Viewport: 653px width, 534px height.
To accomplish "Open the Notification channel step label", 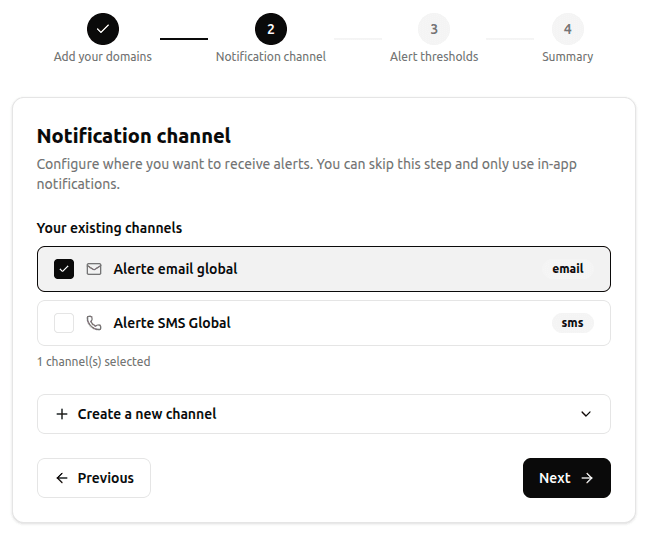I will (271, 57).
